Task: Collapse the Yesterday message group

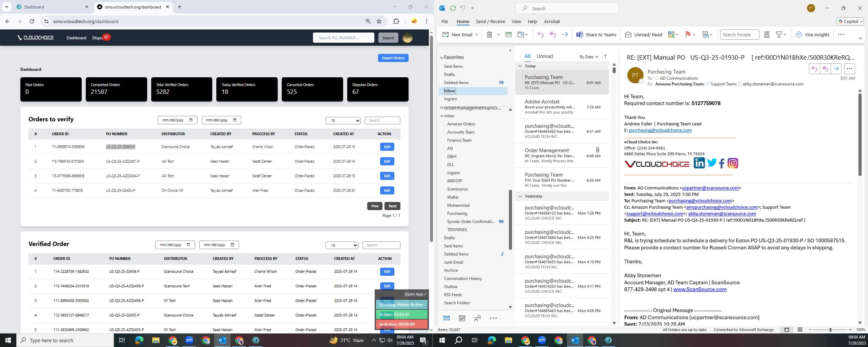Action: pos(520,196)
